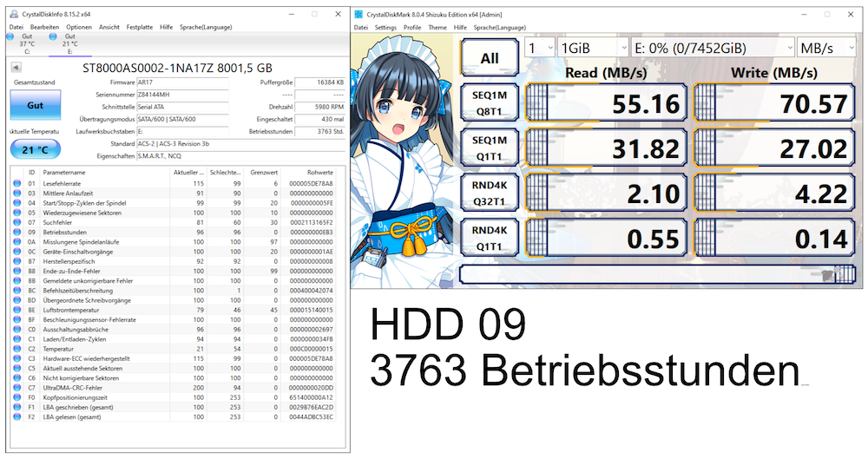Open Profile menu in CrystalDiskMark

(x=411, y=28)
